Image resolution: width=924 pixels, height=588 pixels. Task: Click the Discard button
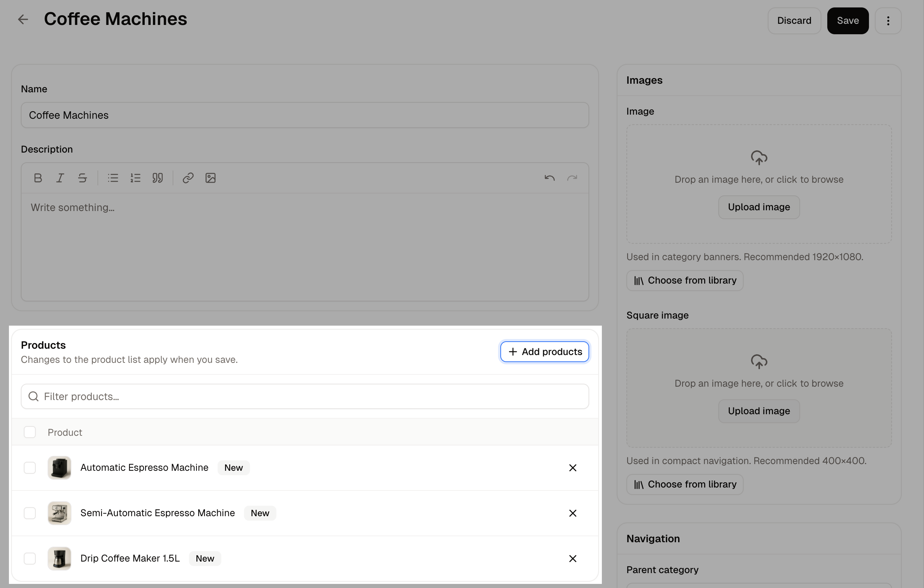pyautogui.click(x=794, y=21)
